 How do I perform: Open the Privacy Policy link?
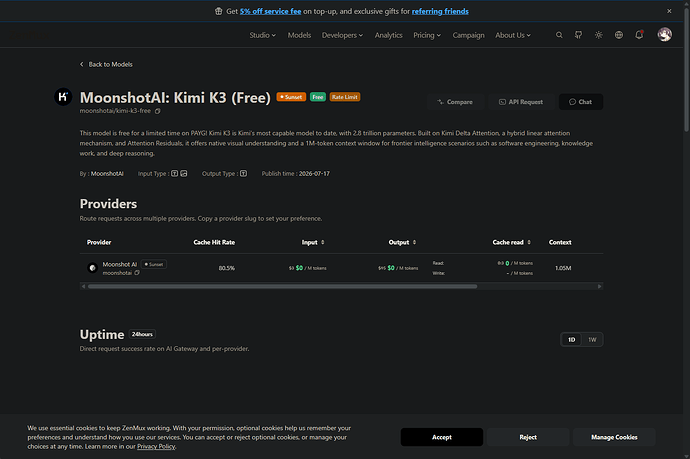156,446
